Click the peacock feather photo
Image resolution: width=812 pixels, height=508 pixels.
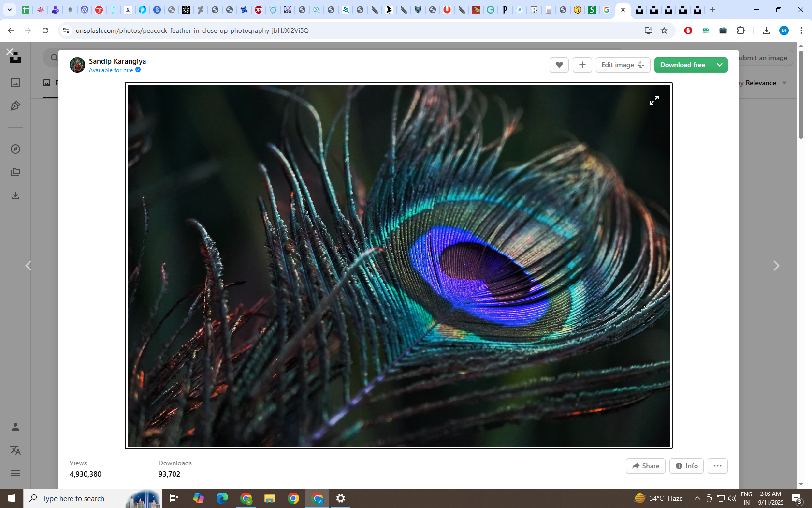[x=398, y=265]
